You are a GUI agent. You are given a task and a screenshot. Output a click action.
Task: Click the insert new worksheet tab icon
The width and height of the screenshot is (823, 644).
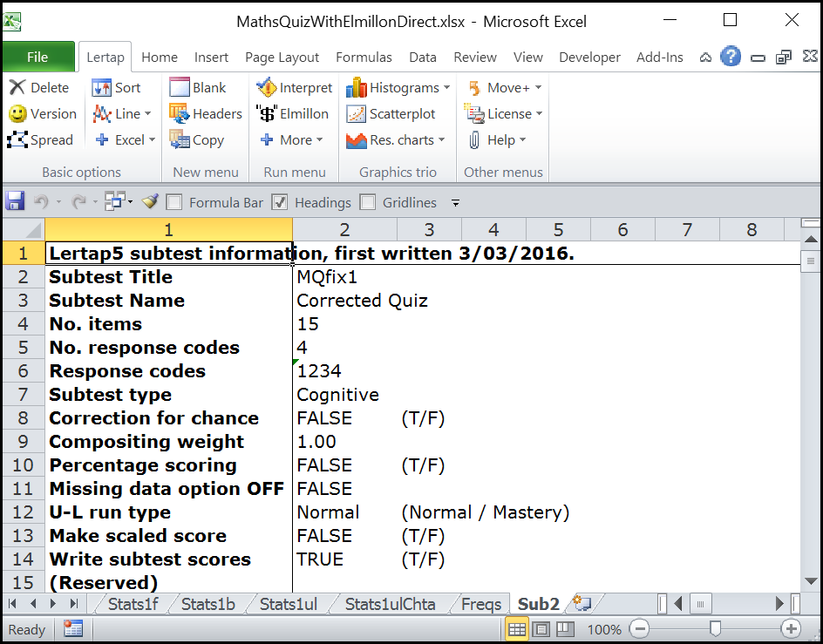tap(582, 604)
